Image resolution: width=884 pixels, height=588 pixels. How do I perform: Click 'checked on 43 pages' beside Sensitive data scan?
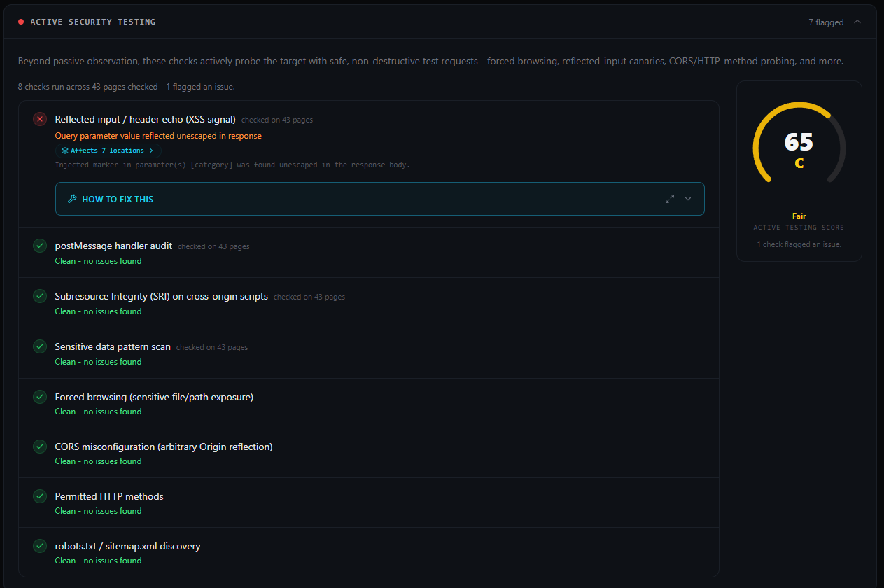click(212, 348)
